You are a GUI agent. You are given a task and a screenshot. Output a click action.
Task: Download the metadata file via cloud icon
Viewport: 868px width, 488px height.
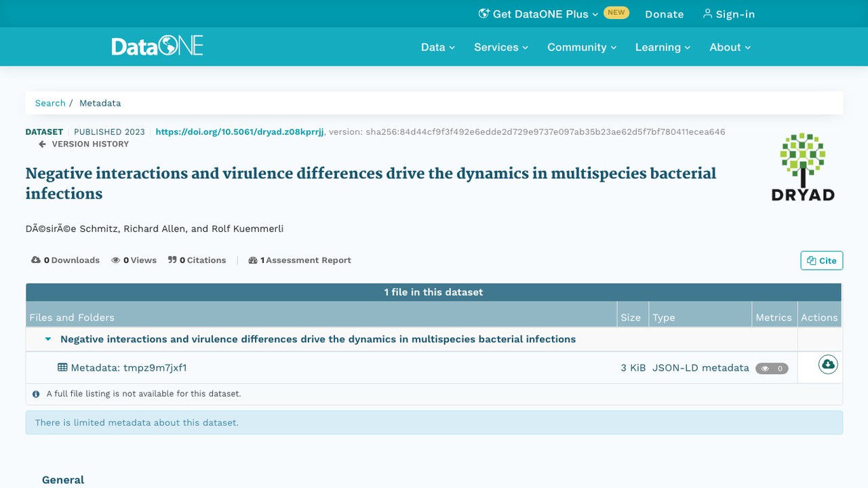coord(828,365)
